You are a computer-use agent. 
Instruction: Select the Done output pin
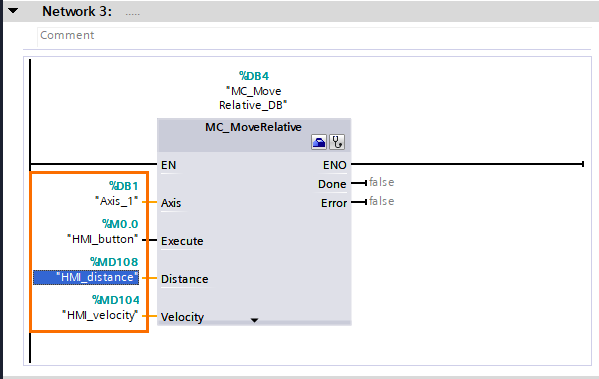tap(332, 185)
